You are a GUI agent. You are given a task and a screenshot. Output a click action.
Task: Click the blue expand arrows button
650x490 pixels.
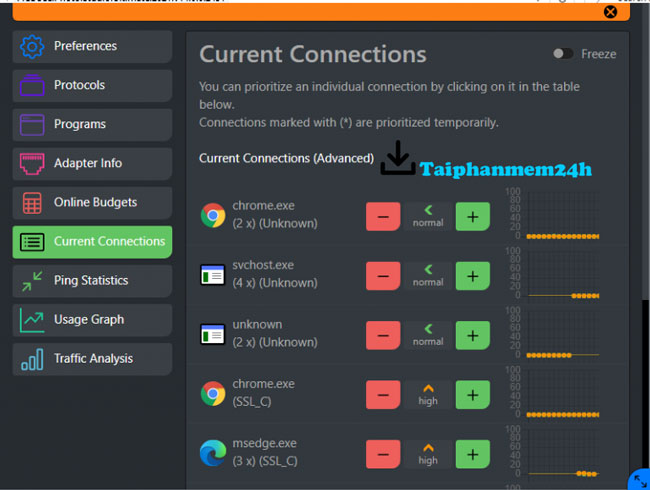(x=640, y=481)
